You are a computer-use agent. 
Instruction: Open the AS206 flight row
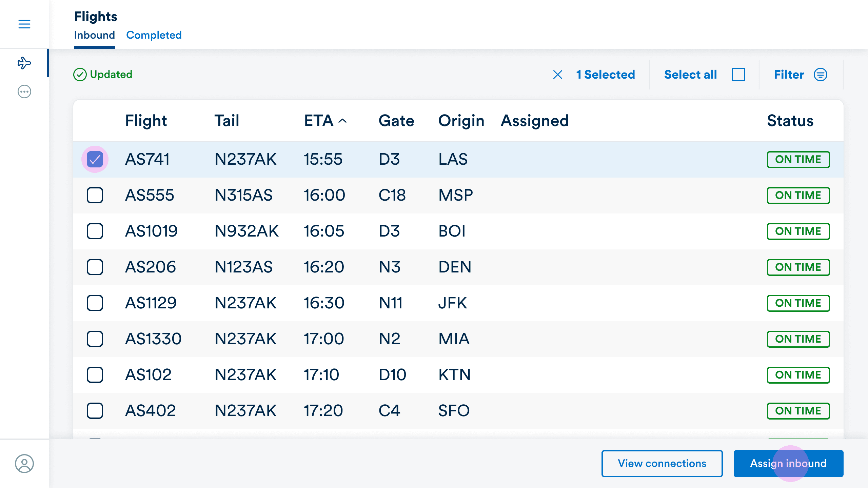coord(150,267)
